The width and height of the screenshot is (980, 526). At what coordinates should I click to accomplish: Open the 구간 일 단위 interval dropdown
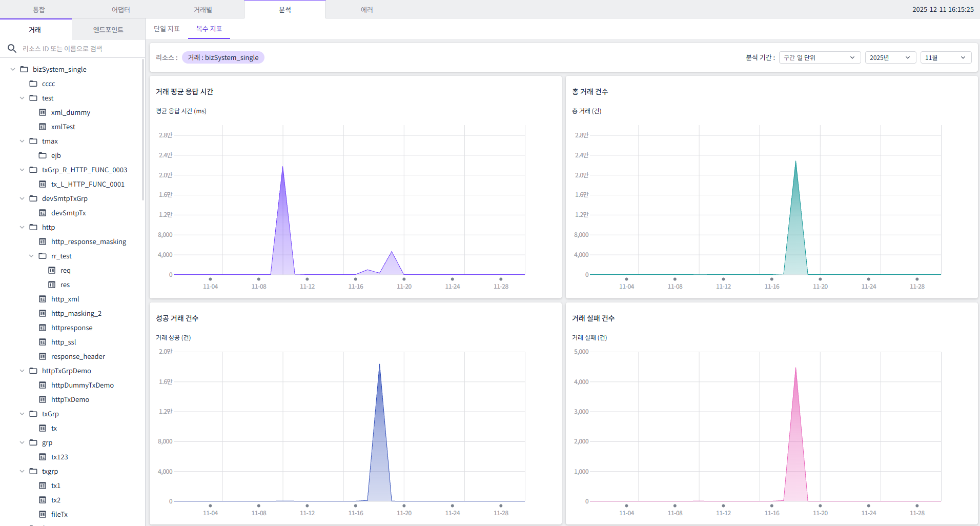[819, 57]
